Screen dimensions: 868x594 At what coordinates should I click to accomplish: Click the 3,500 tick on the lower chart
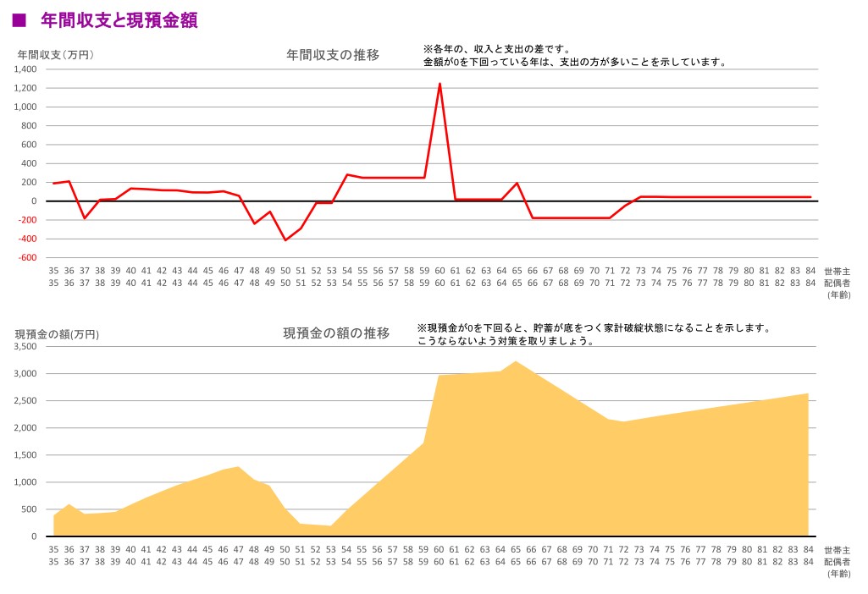26,346
